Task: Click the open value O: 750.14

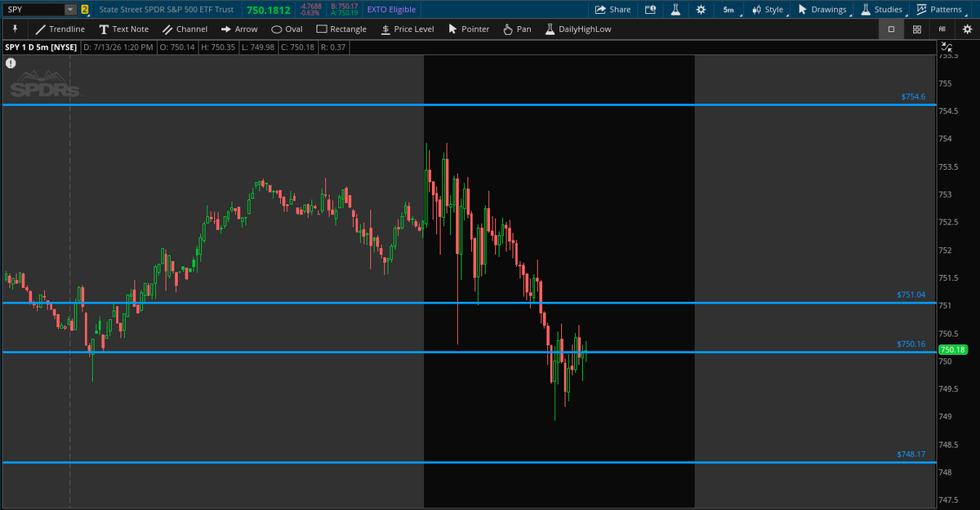Action: pyautogui.click(x=177, y=47)
